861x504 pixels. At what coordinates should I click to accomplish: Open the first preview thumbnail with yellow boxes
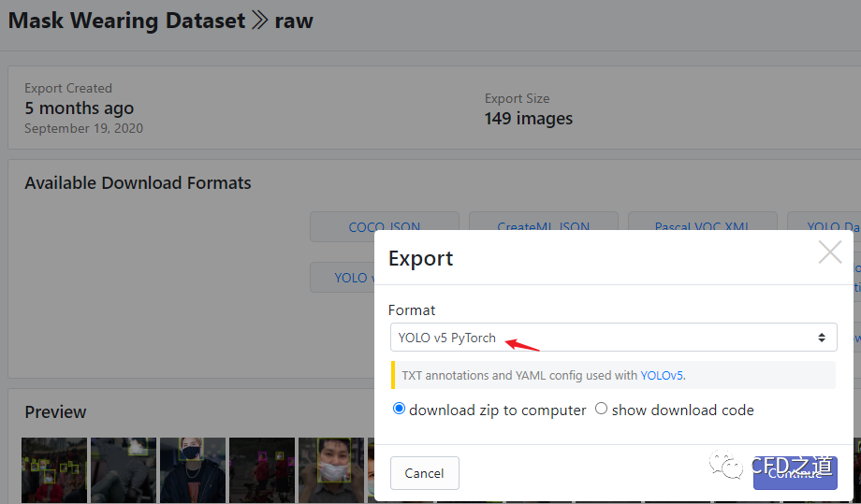click(54, 470)
